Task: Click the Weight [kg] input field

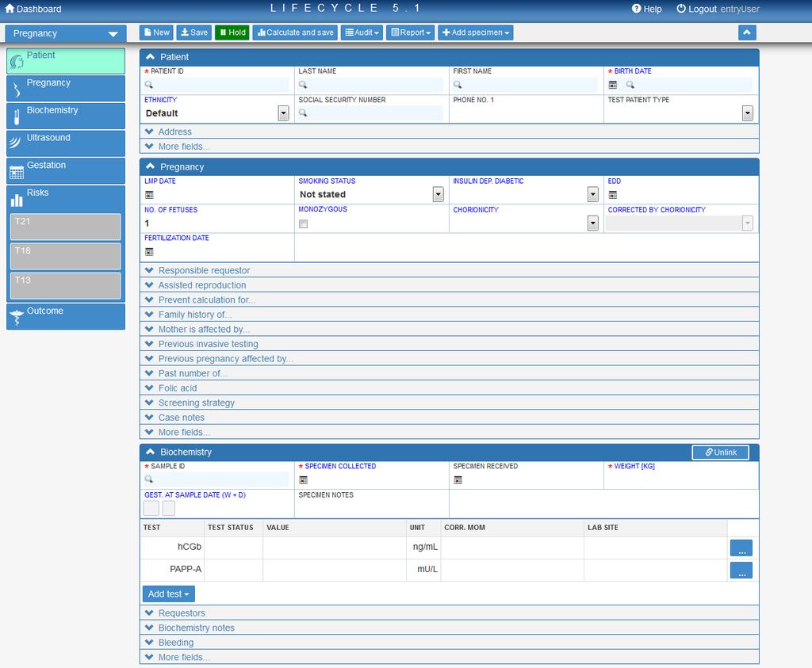Action: pos(680,479)
